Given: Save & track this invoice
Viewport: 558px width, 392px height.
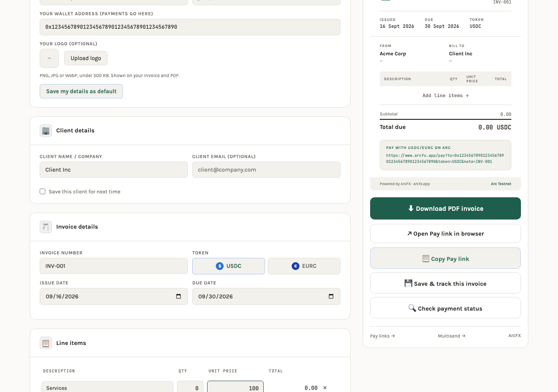Looking at the screenshot, I should click(x=446, y=283).
